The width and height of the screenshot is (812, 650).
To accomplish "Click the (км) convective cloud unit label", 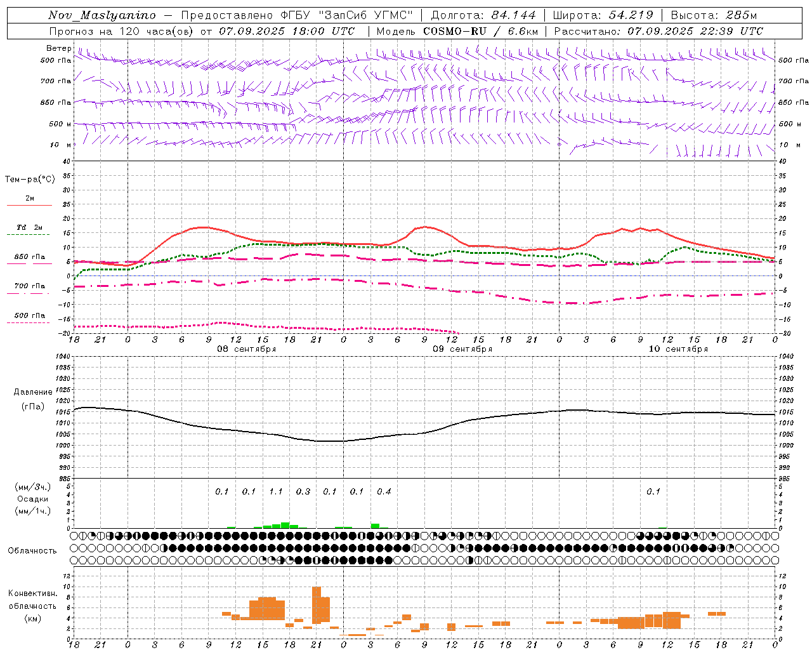I will click(x=33, y=618).
